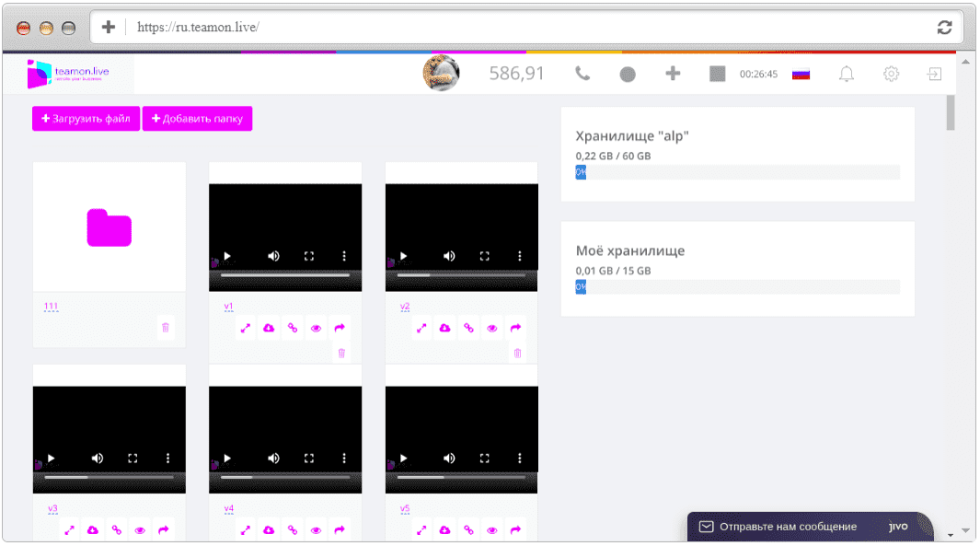Click the phone call icon in header
The height and width of the screenshot is (546, 980).
click(582, 74)
